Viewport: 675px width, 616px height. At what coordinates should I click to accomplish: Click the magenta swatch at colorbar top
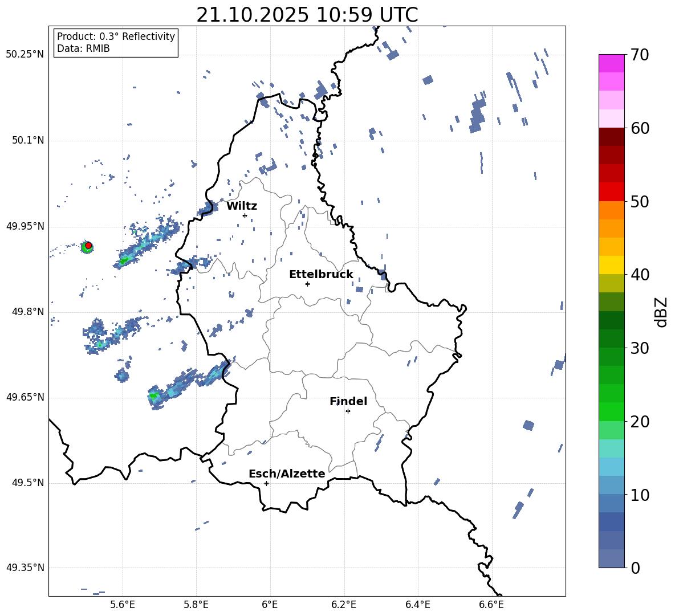pyautogui.click(x=611, y=63)
